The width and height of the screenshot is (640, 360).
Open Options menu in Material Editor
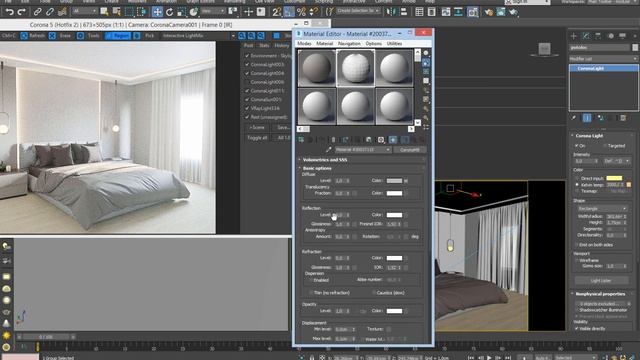point(373,43)
